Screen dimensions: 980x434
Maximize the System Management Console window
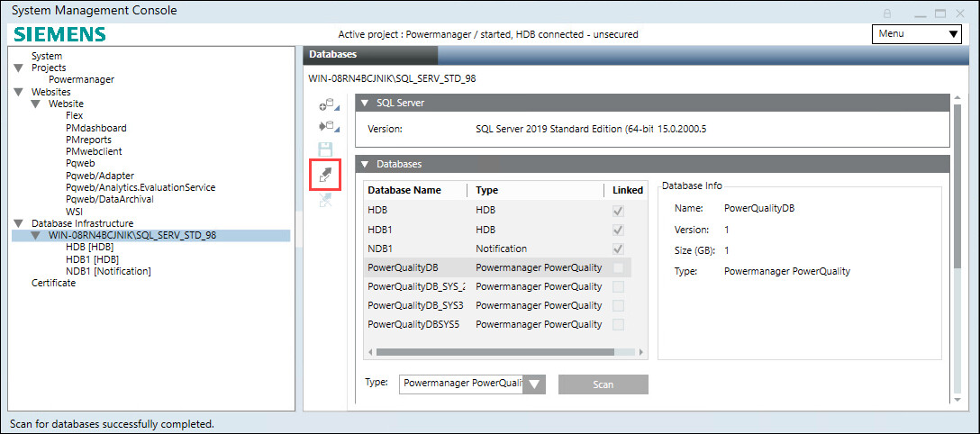tap(939, 13)
